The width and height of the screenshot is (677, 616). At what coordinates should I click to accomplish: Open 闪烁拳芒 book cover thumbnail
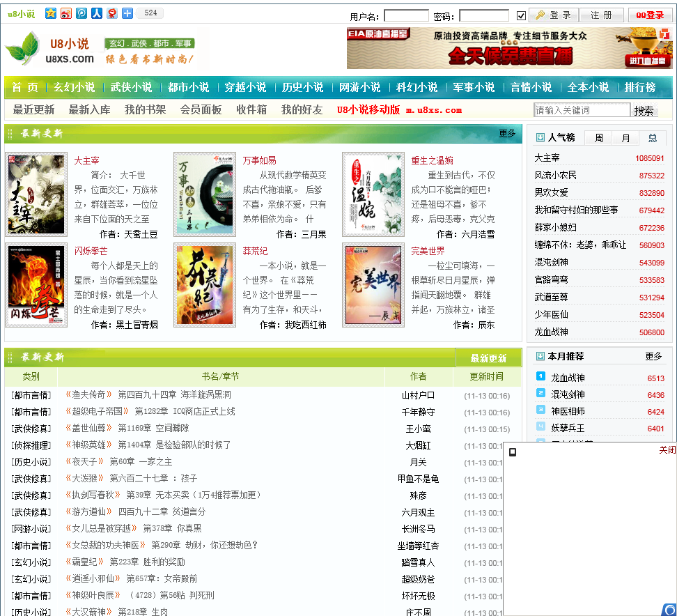pyautogui.click(x=36, y=285)
